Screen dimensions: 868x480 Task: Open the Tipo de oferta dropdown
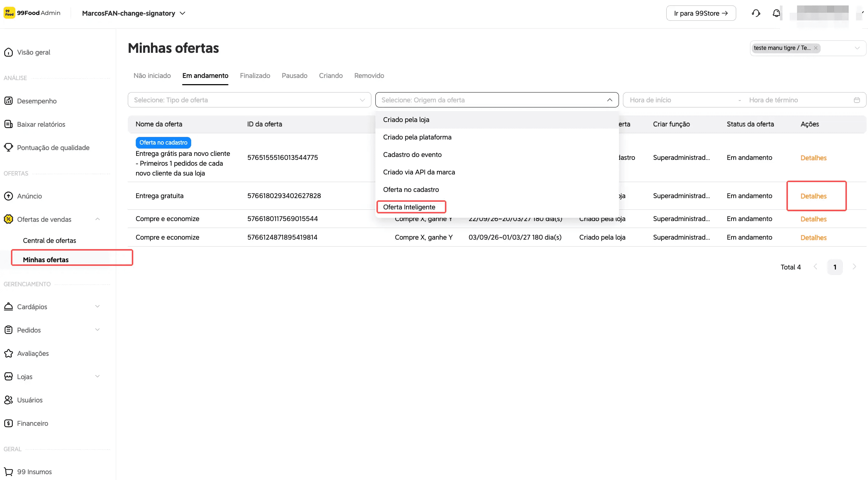click(x=249, y=100)
